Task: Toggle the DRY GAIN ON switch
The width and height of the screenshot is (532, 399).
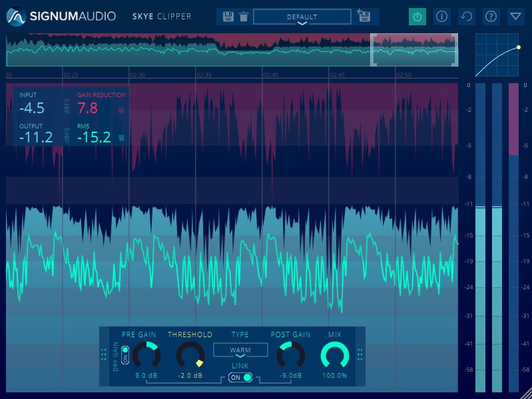Action: [x=125, y=355]
